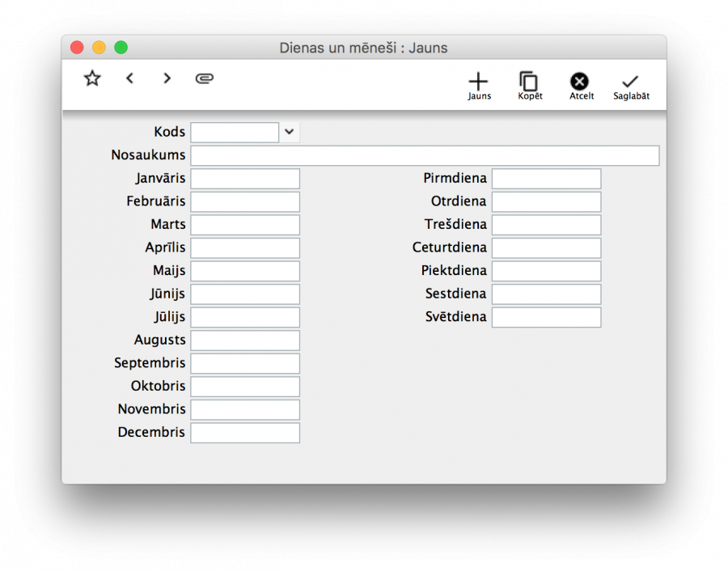This screenshot has width=728, height=571.
Task: Cancel changes with the Atcelt icon
Action: coord(580,85)
